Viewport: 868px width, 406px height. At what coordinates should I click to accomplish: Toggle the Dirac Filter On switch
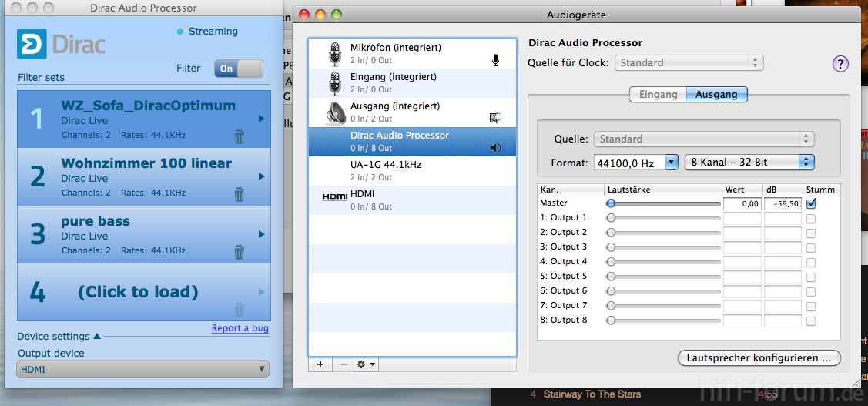pos(239,69)
